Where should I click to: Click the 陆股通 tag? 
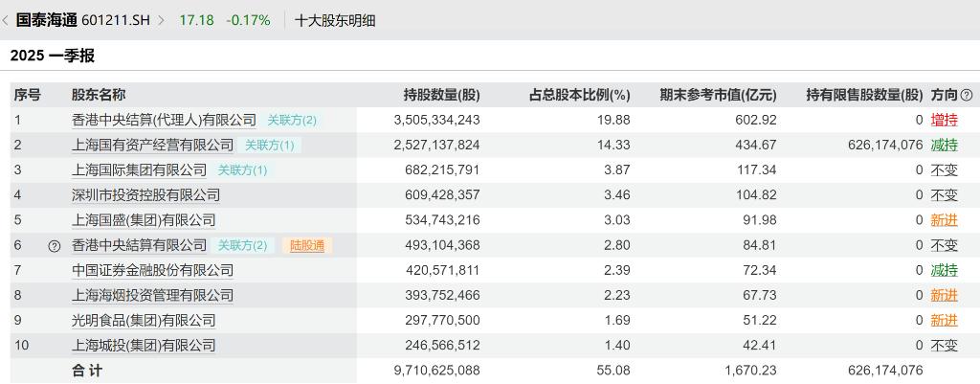[307, 245]
